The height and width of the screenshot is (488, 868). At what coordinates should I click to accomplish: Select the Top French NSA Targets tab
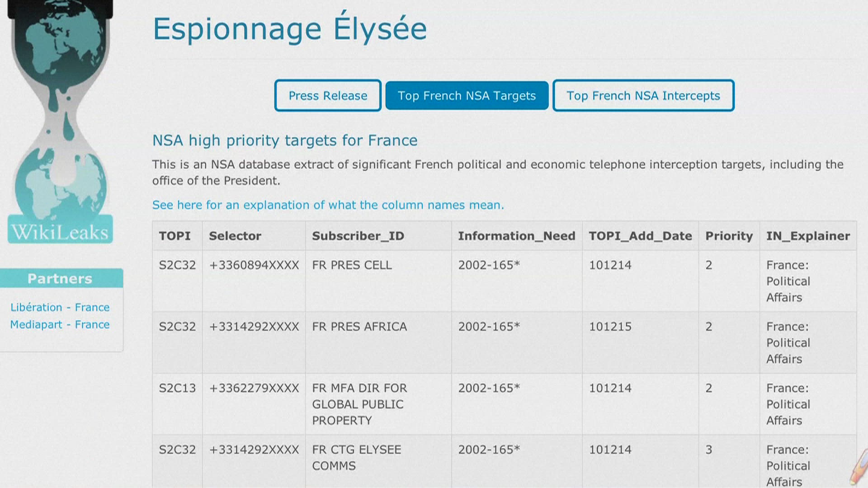(x=467, y=96)
